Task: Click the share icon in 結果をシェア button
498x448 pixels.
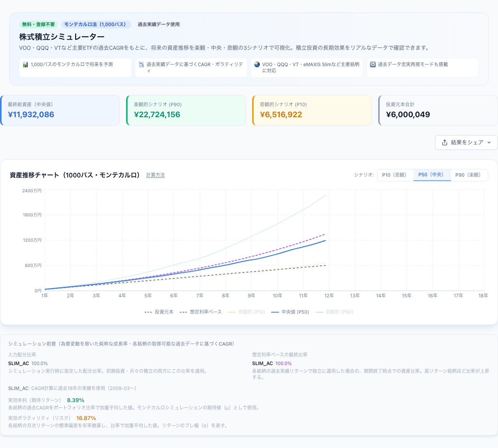Action: 445,142
